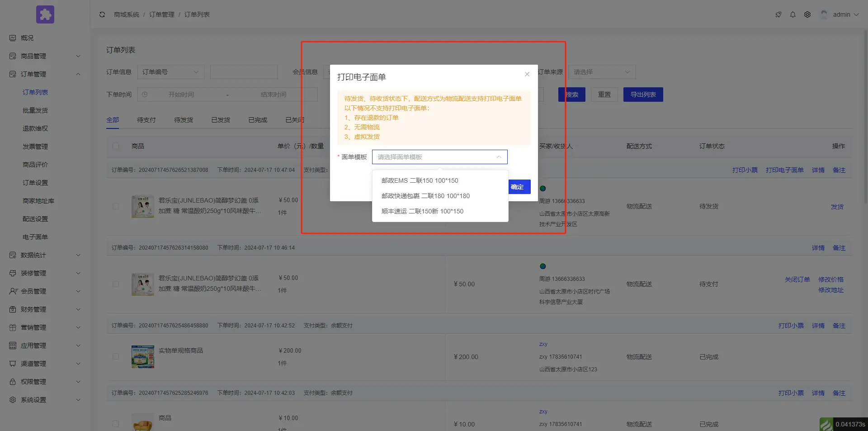Open 批量发货 in the sidebar
Screen dimensions: 868x431
[x=35, y=110]
